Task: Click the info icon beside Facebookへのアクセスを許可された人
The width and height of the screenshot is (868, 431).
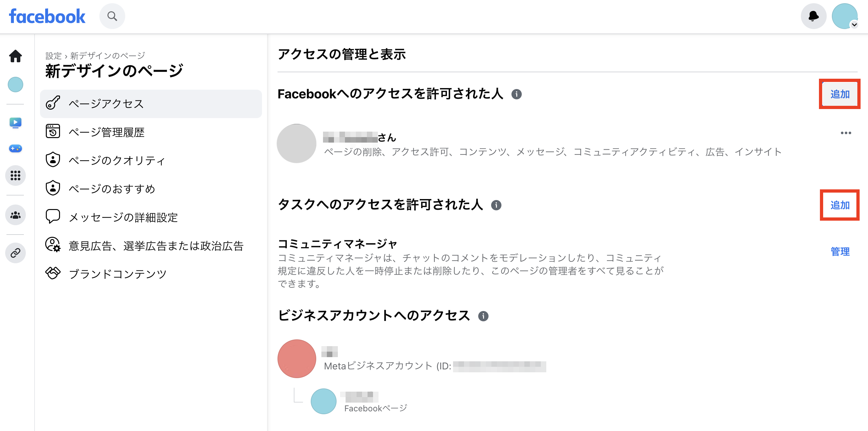Action: coord(517,95)
